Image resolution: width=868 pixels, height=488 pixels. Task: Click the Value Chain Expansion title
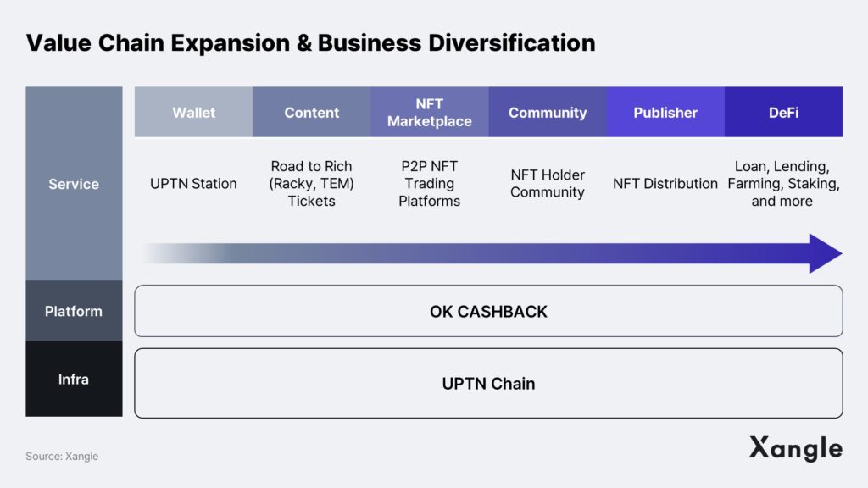(x=310, y=42)
